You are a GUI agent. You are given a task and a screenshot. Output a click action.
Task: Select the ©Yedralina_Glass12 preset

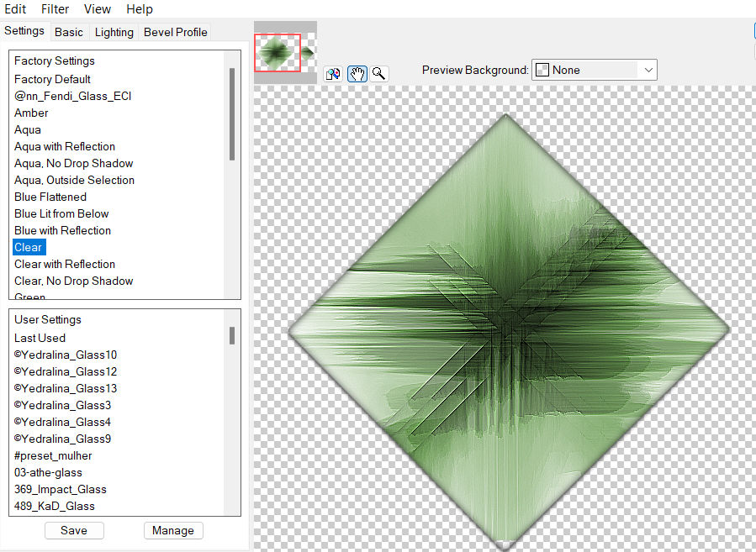66,372
